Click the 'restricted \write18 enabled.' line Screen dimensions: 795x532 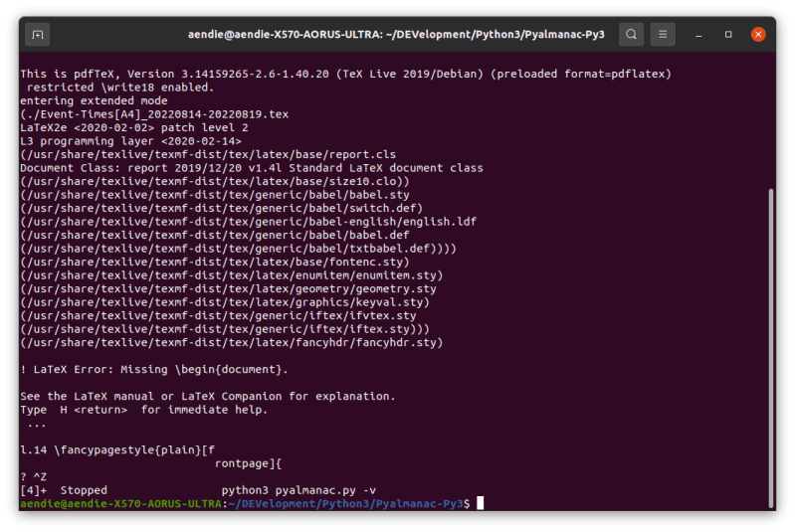coord(120,88)
